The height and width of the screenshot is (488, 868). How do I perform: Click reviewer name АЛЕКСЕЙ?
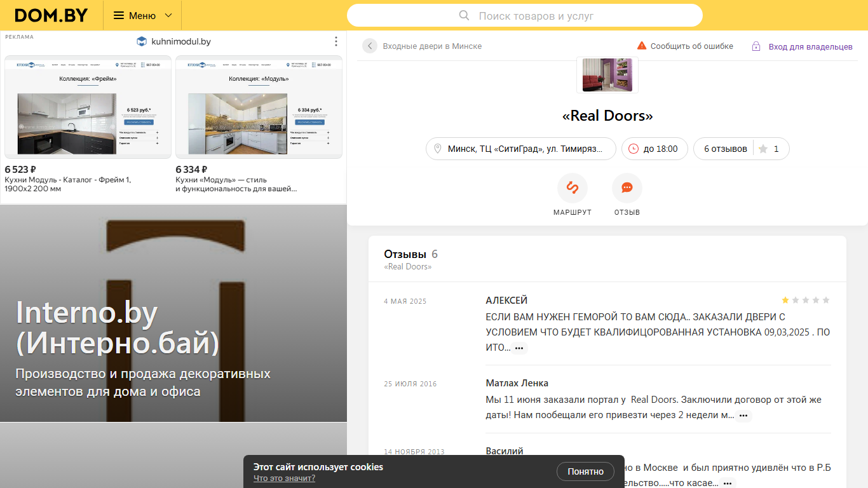[506, 301]
